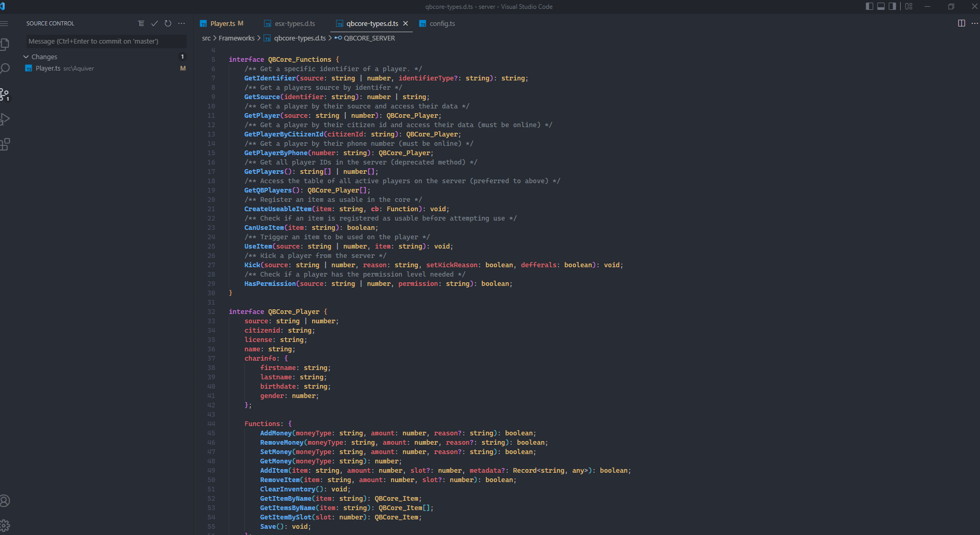This screenshot has height=535, width=980.
Task: Toggle Panel layout icon in title bar
Action: pos(881,6)
